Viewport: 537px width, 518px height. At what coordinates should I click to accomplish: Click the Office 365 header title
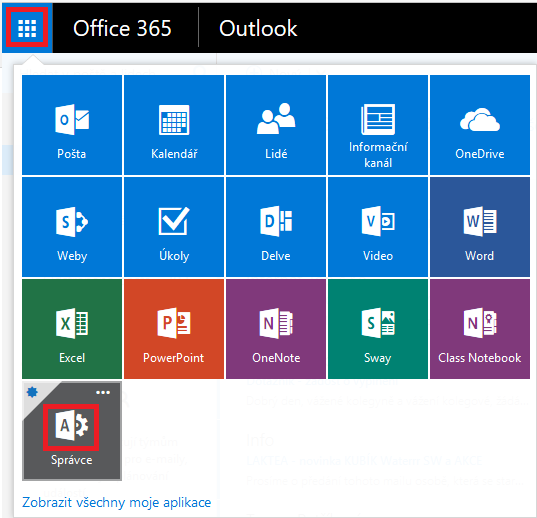tap(122, 28)
